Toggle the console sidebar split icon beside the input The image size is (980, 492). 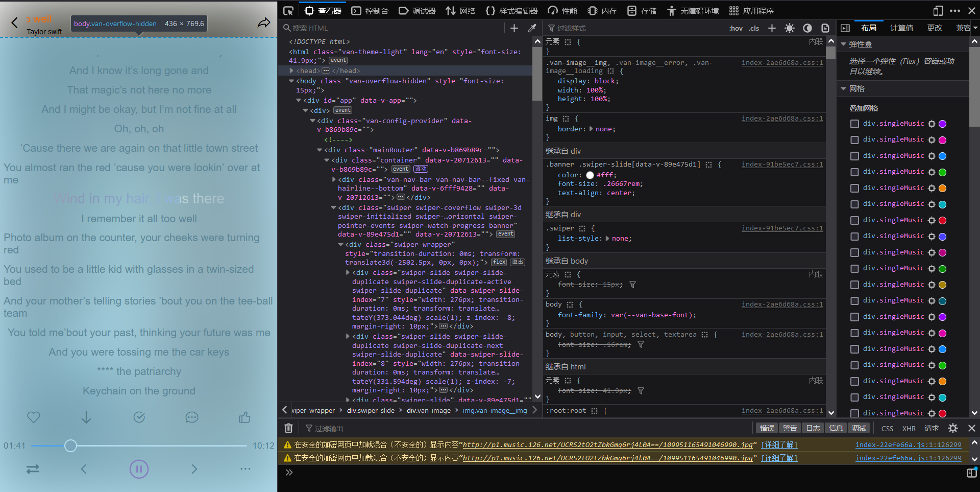[x=971, y=473]
